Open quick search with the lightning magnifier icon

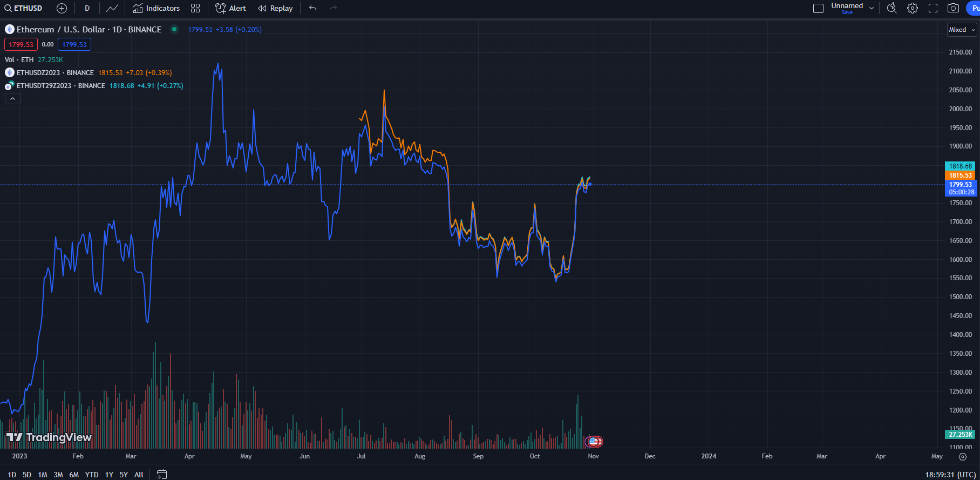(891, 8)
